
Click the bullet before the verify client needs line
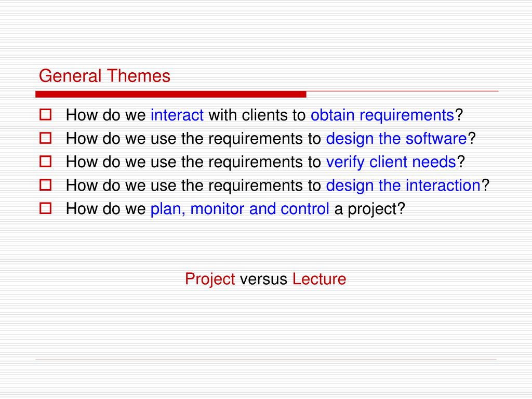44,162
